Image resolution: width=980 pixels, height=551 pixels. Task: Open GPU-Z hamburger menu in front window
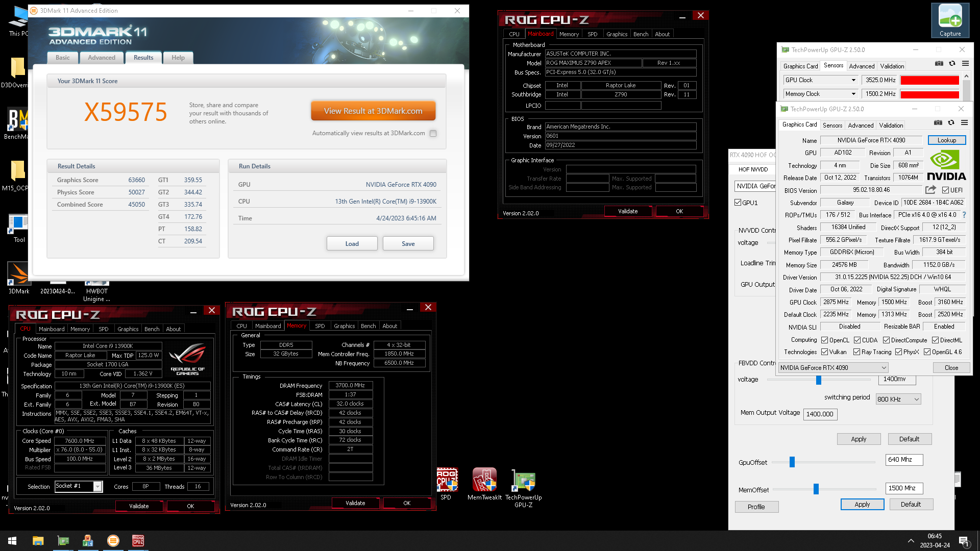pyautogui.click(x=964, y=123)
